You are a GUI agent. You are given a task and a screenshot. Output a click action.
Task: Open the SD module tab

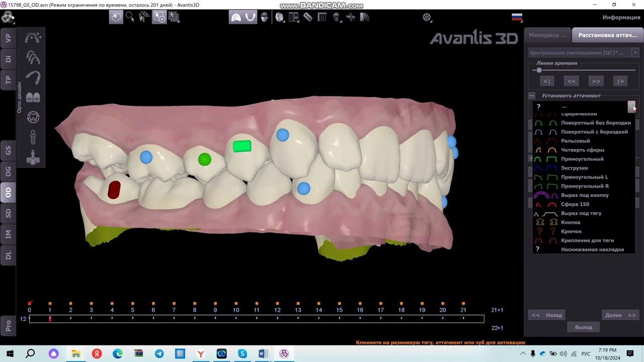tap(8, 214)
